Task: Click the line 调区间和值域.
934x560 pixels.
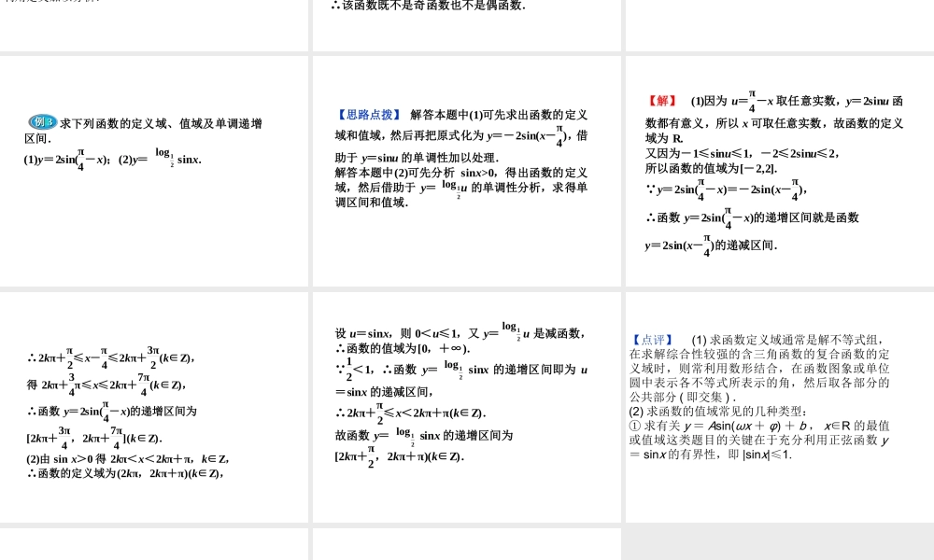Action: click(x=372, y=203)
